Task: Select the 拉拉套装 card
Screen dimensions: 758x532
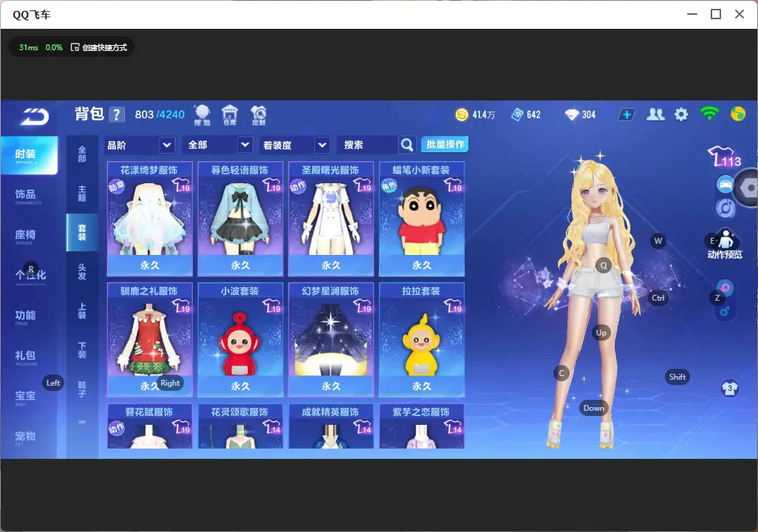Action: point(422,339)
